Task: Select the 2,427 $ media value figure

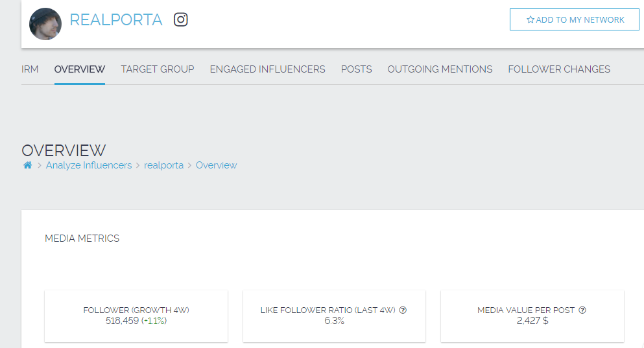Action: pyautogui.click(x=532, y=321)
